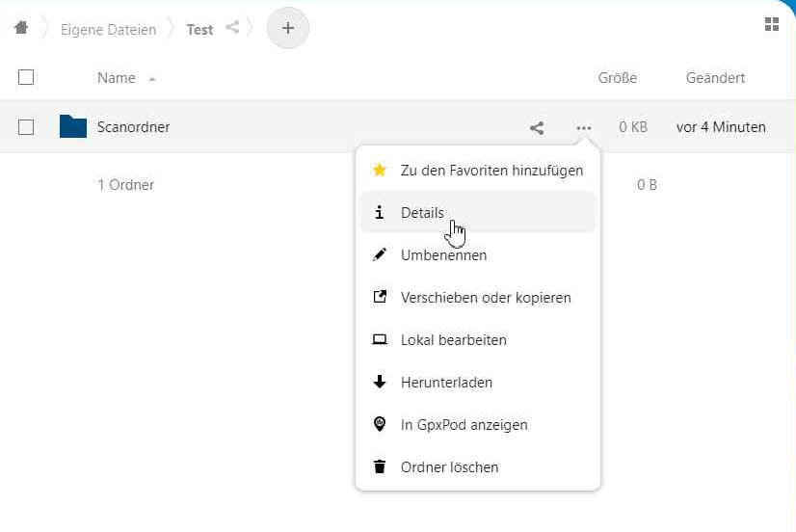796x532 pixels.
Task: Click the pencil rename icon
Action: pyautogui.click(x=380, y=255)
